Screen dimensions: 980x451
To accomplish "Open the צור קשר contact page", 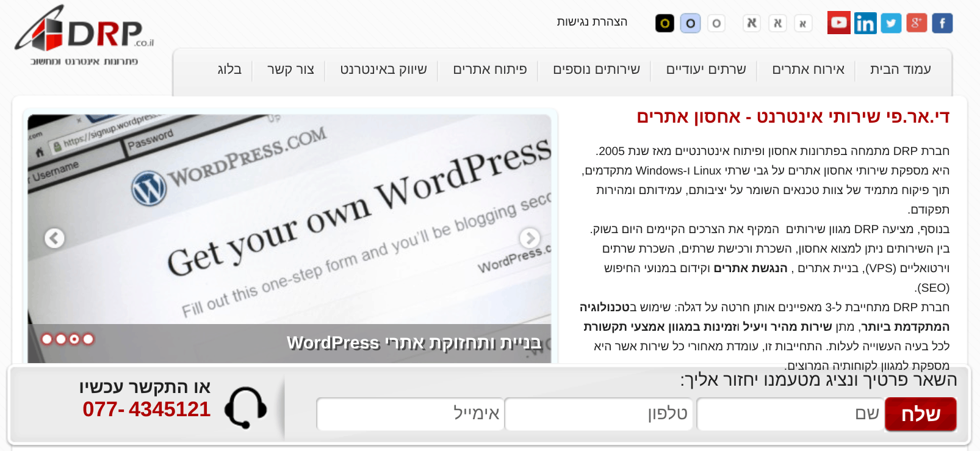I will 290,70.
